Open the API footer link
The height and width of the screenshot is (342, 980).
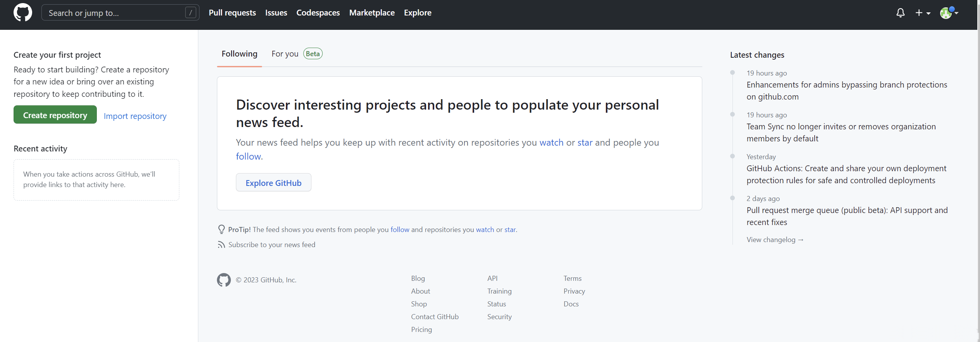coord(492,278)
